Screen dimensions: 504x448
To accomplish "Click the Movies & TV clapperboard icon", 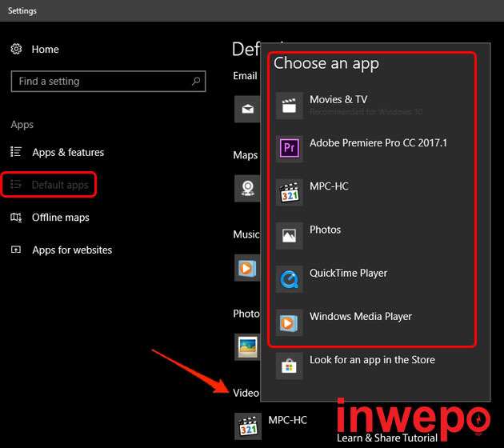I will click(290, 106).
